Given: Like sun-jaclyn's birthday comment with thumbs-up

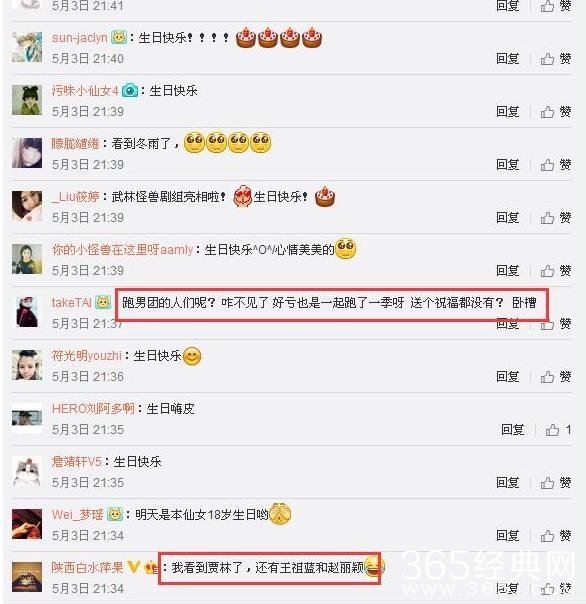Looking at the screenshot, I should pos(555,59).
